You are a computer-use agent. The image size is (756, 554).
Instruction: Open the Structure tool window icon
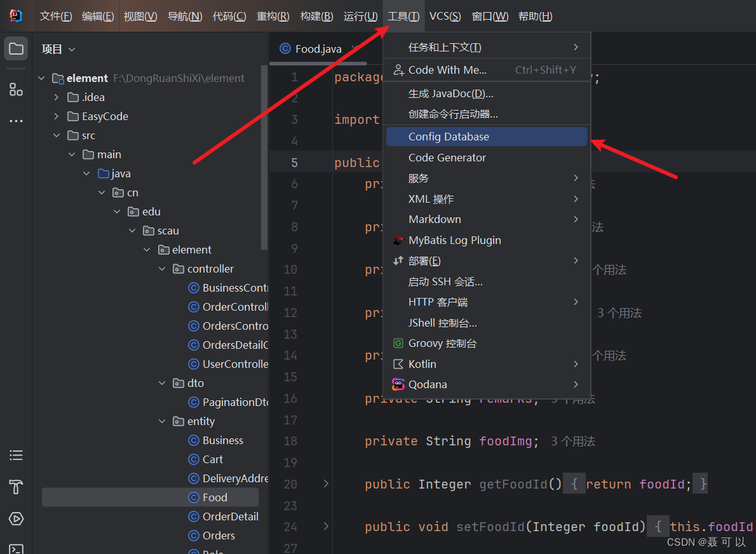(16, 89)
